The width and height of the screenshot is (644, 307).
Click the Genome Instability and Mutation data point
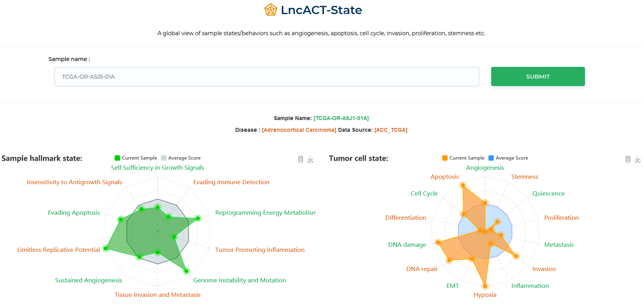(186, 271)
